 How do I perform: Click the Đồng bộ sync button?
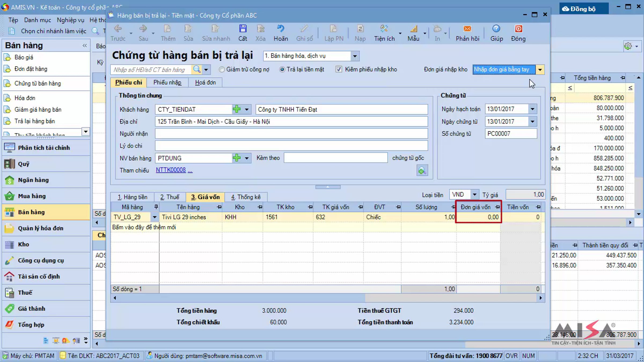pos(584,9)
